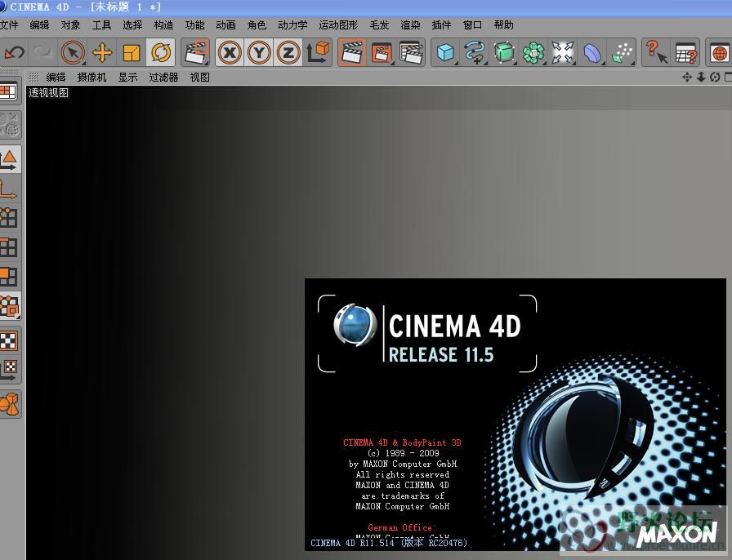Open the 对象 menu
Image resolution: width=732 pixels, height=560 pixels.
(70, 24)
